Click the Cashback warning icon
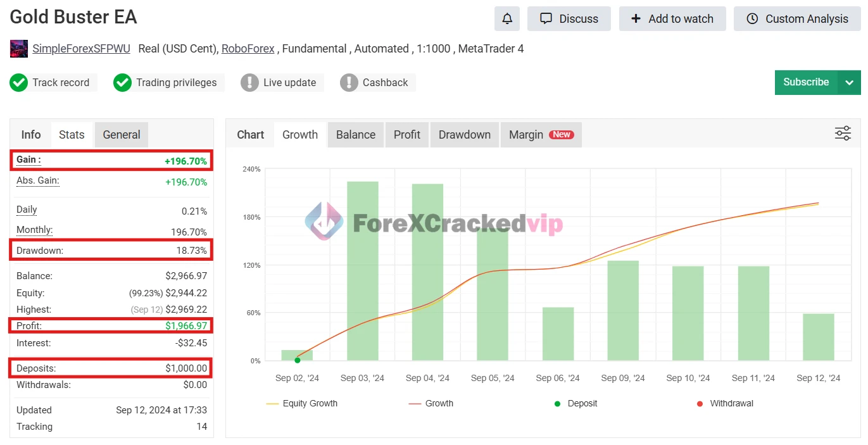The image size is (868, 445). 349,82
